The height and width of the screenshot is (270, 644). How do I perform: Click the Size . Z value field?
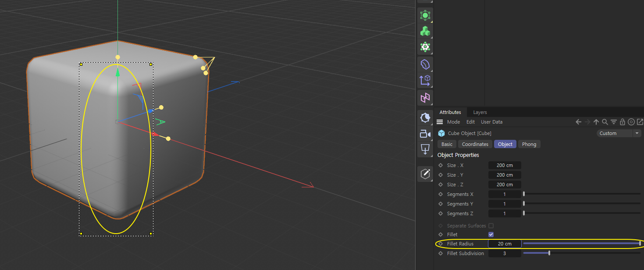click(x=505, y=185)
